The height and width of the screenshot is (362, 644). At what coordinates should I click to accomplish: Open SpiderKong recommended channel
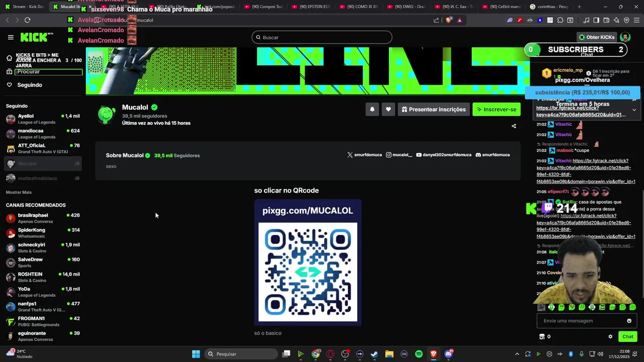43,233
